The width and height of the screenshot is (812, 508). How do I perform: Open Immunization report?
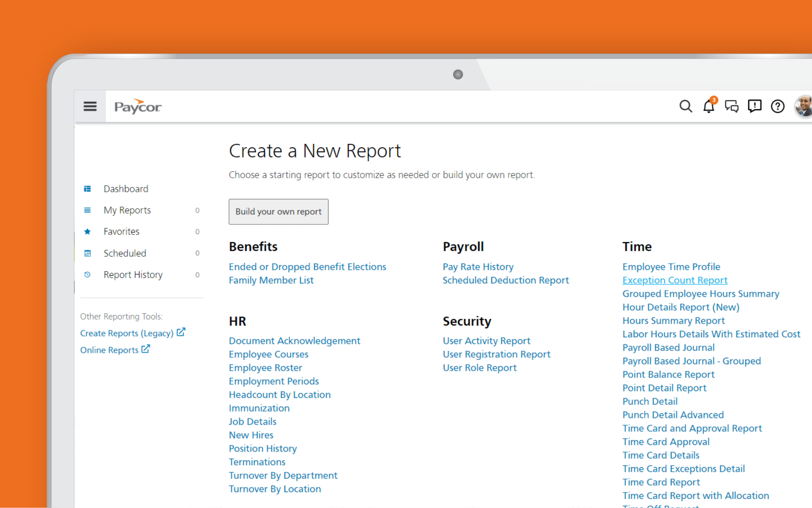point(259,408)
